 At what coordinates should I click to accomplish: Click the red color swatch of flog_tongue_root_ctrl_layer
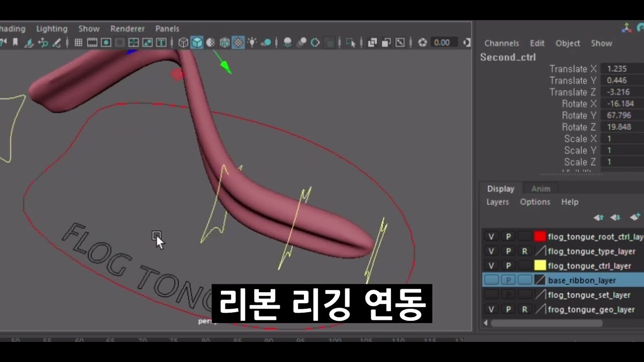coord(539,236)
